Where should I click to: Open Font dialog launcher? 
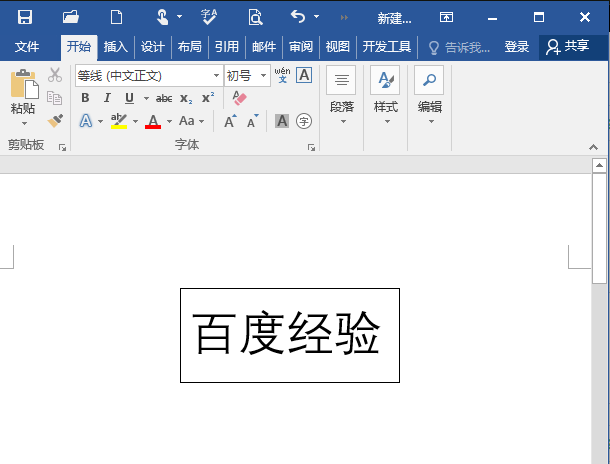311,147
